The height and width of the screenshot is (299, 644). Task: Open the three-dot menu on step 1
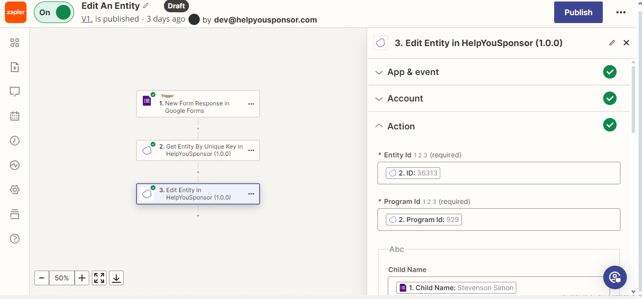click(x=251, y=104)
